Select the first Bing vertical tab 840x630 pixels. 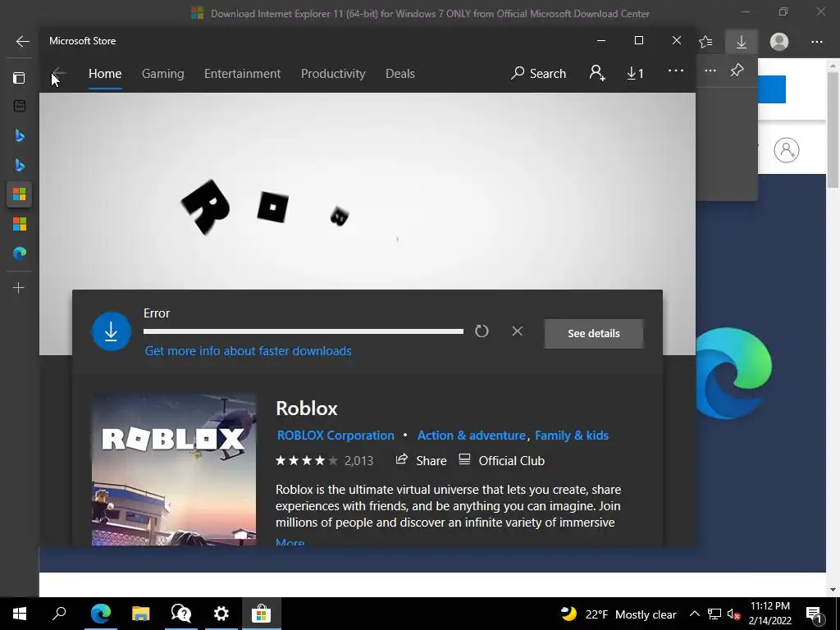[20, 135]
